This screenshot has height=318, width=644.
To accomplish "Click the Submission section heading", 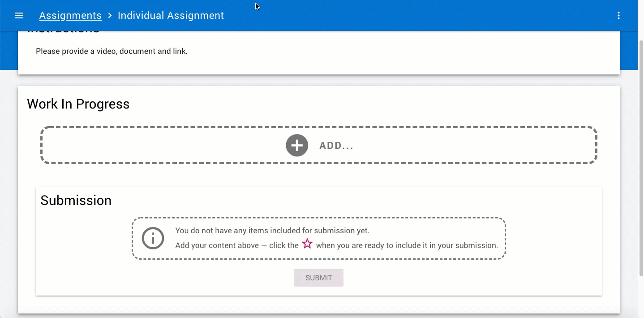I will 76,200.
